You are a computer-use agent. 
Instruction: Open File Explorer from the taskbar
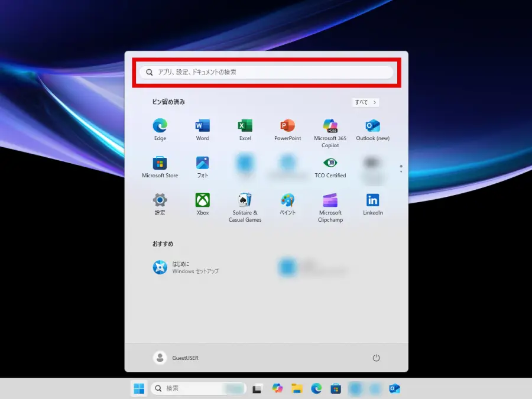pyautogui.click(x=297, y=388)
